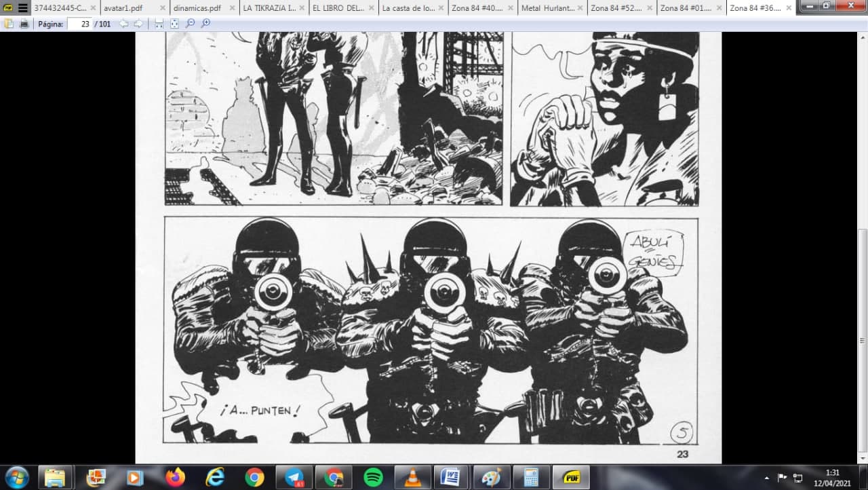This screenshot has height=490, width=868.
Task: Select the fit width icon
Action: click(x=159, y=24)
